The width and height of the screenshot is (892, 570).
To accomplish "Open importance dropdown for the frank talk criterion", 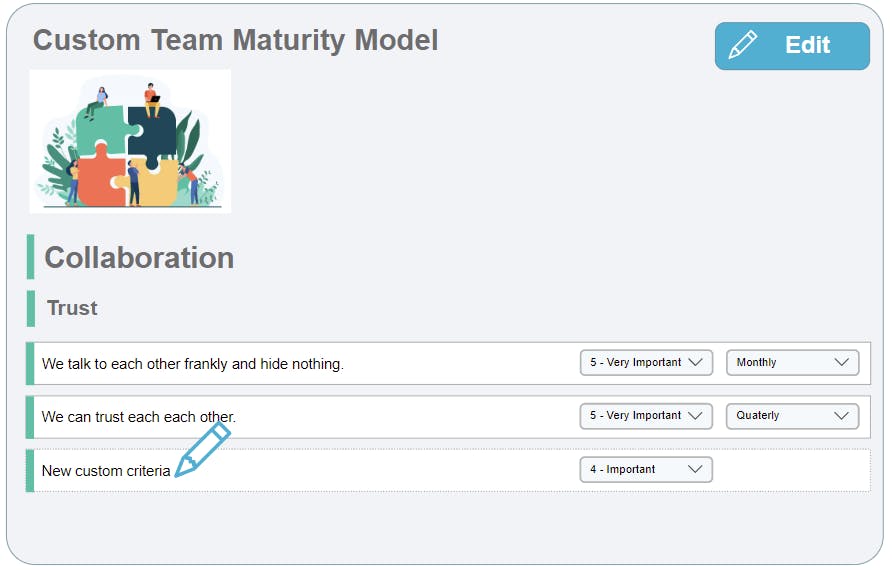I will click(x=645, y=363).
